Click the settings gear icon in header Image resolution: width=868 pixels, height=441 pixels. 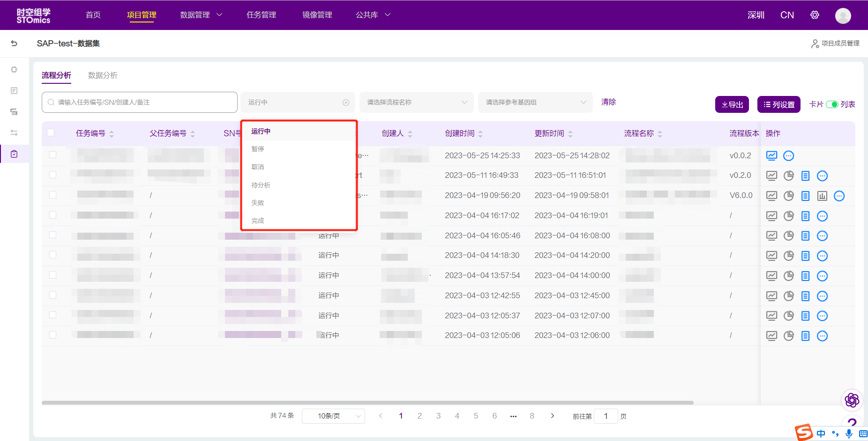[815, 15]
